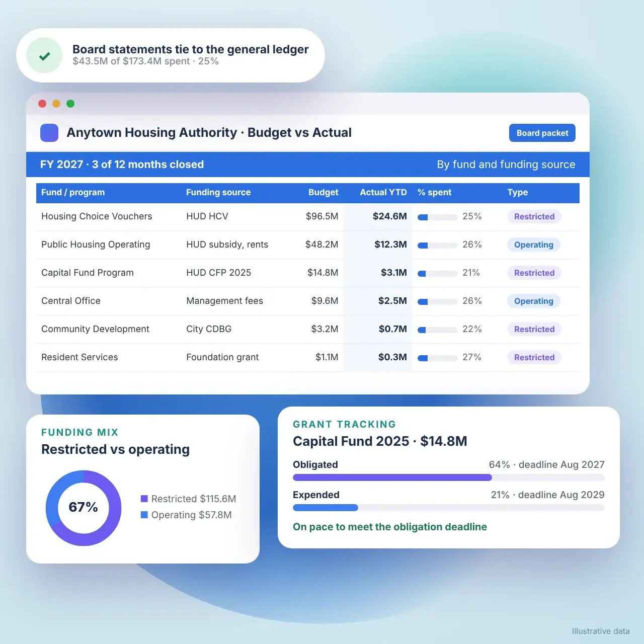Viewport: 644px width, 644px height.
Task: Select the Community Development row name
Action: [96, 329]
